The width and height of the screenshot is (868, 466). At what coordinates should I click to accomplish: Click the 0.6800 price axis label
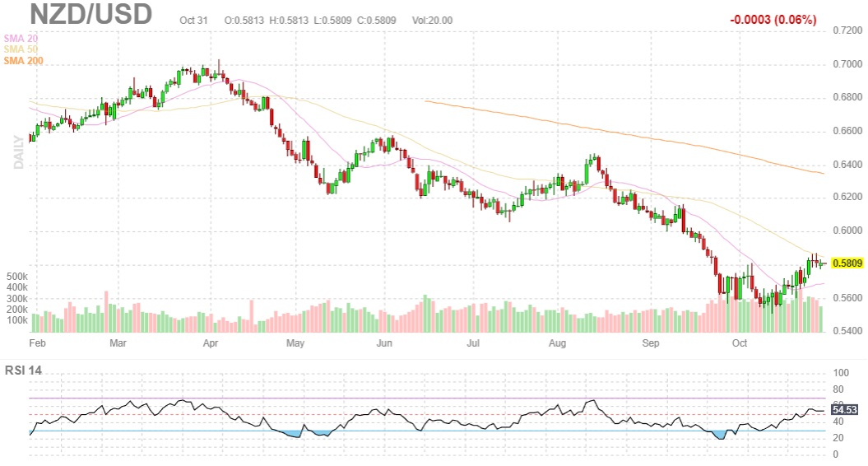click(847, 97)
